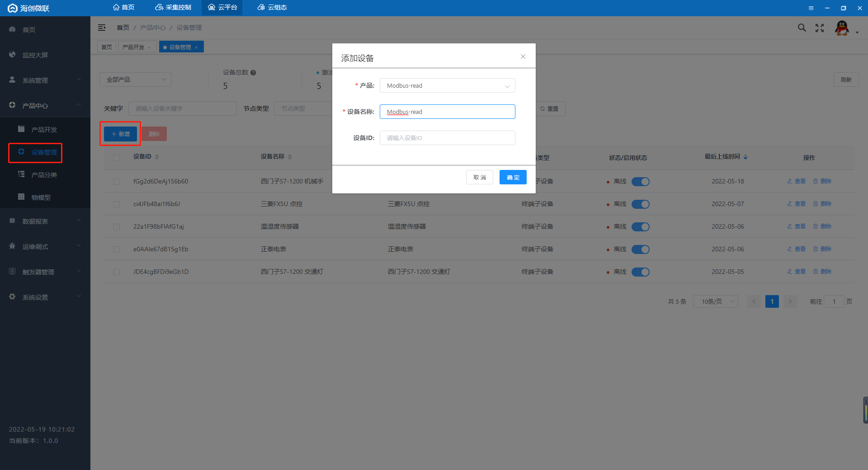Click 取消 in the add device dialog

[x=480, y=177]
